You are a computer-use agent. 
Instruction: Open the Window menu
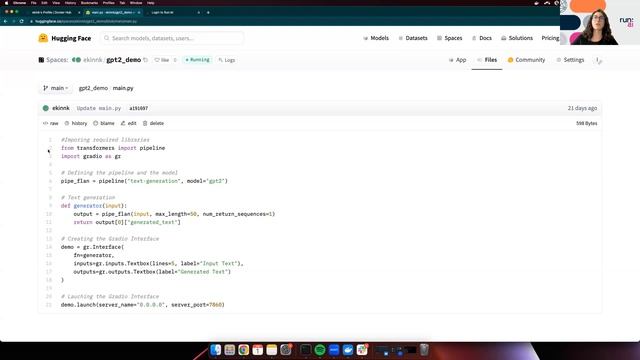[136, 3]
